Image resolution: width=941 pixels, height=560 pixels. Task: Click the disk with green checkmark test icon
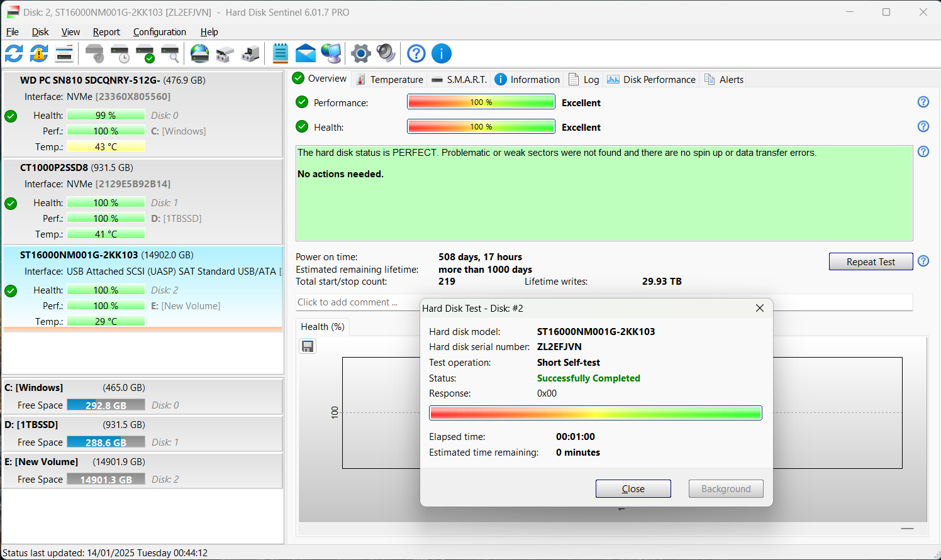click(x=145, y=53)
